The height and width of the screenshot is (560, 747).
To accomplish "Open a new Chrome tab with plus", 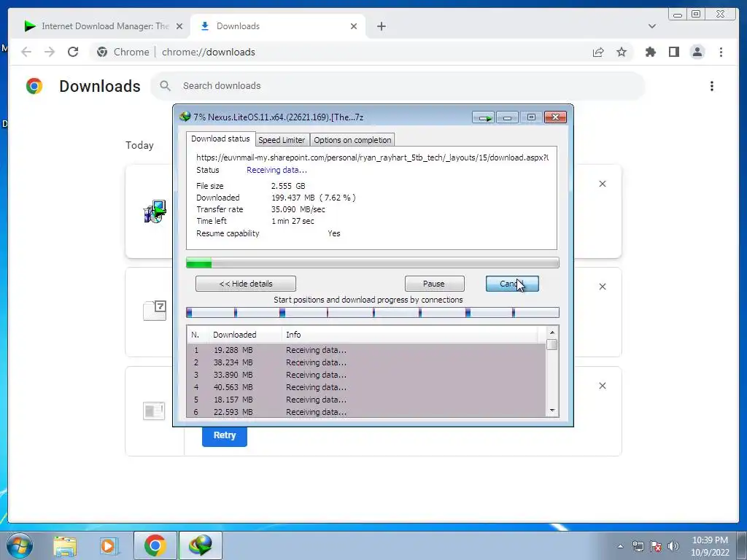I will click(x=381, y=26).
